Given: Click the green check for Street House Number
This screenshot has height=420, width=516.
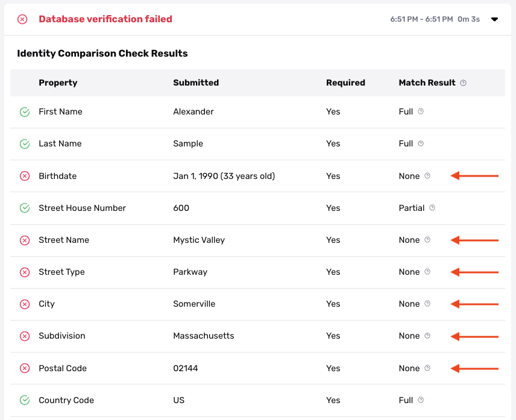Looking at the screenshot, I should coord(25,208).
